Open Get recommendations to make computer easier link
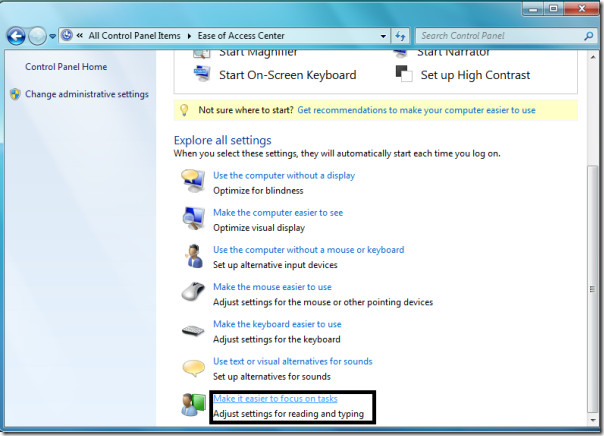 coord(416,110)
